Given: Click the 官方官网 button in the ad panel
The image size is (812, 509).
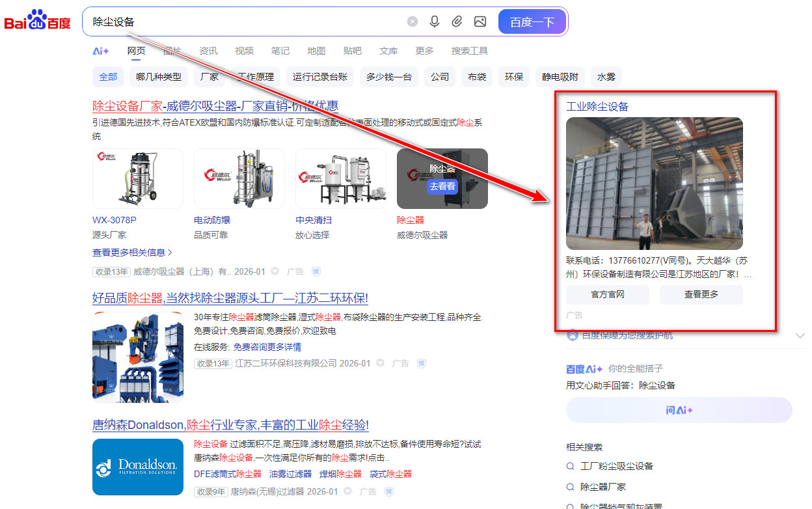Looking at the screenshot, I should coord(607,294).
